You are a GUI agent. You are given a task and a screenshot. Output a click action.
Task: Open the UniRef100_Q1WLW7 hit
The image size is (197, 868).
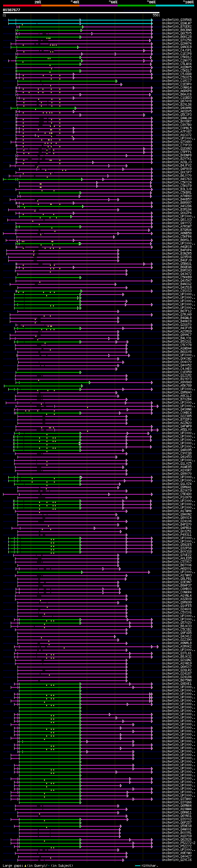click(x=176, y=23)
